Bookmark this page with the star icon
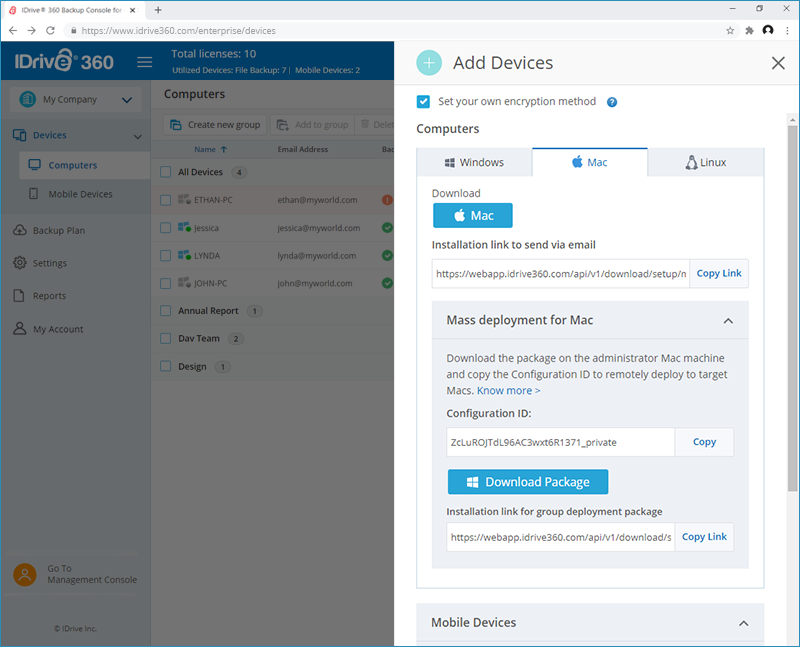This screenshot has width=800, height=647. point(730,31)
